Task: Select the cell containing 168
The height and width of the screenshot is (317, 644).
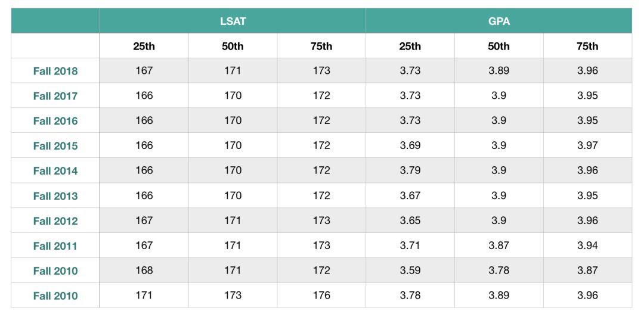Action: (x=144, y=271)
